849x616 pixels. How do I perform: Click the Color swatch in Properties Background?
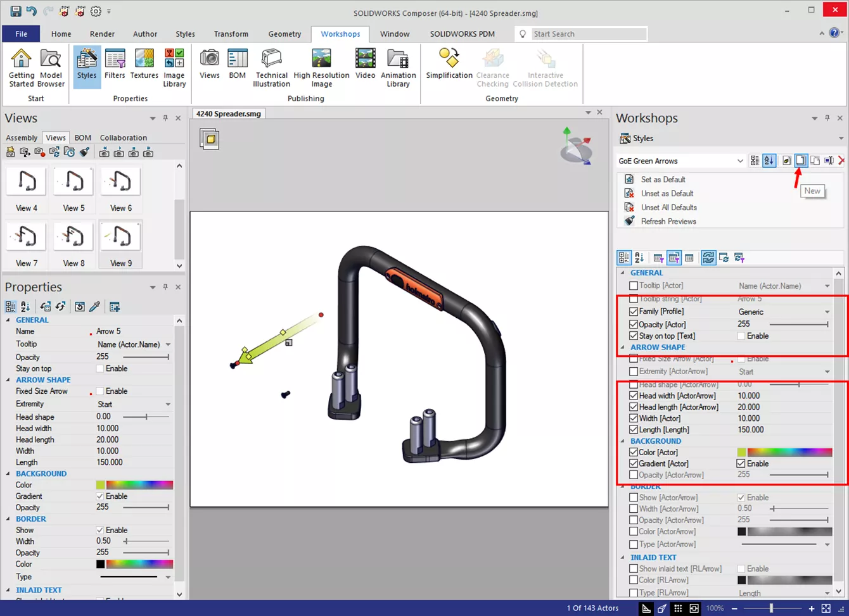pyautogui.click(x=101, y=485)
